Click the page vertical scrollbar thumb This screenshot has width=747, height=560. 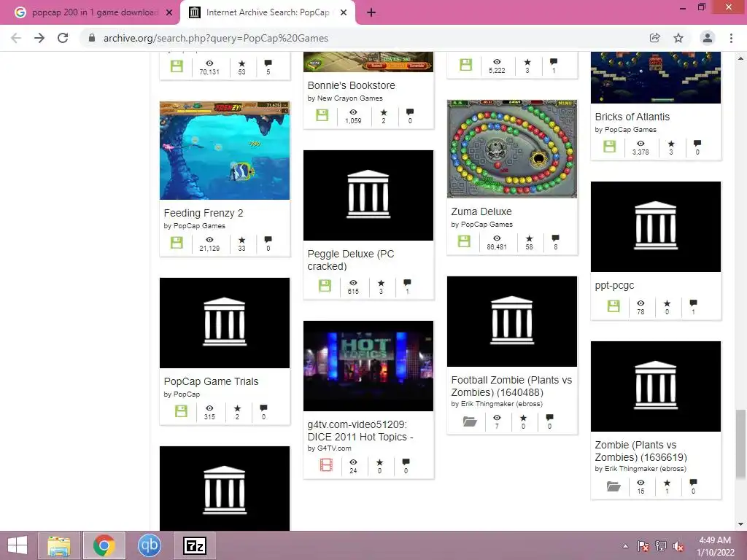pos(740,443)
